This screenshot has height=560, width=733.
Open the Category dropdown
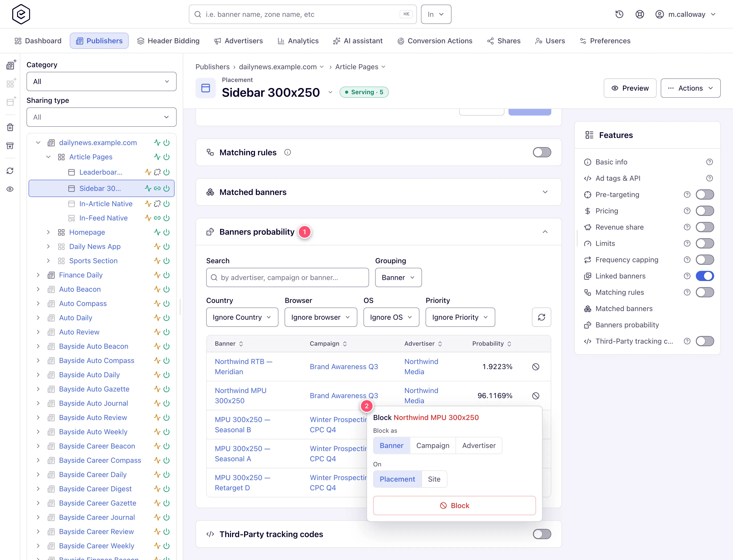click(x=101, y=81)
